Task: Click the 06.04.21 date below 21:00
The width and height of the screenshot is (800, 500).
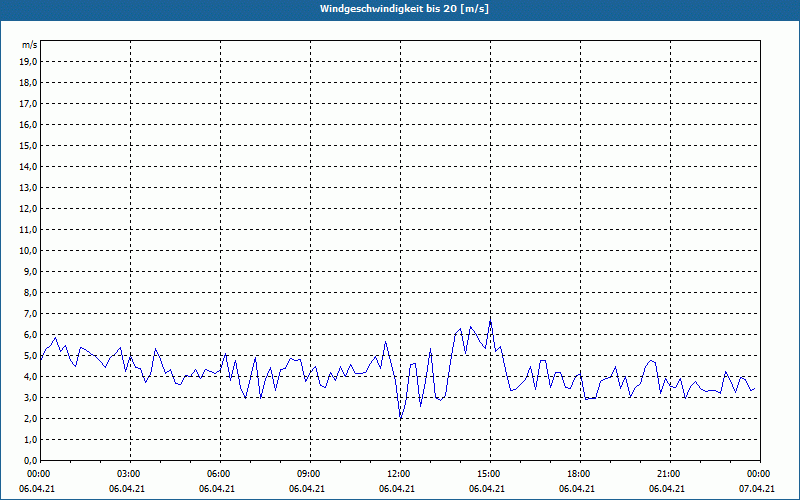Action: point(667,489)
